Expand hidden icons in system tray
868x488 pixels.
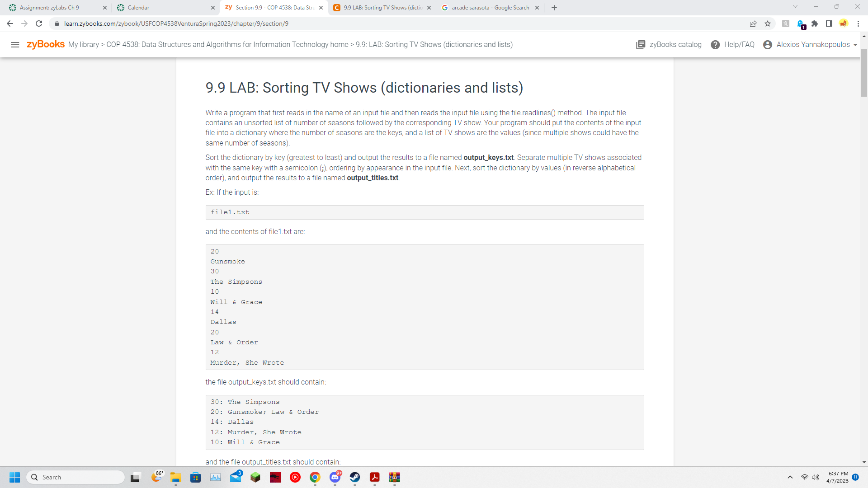pos(790,477)
